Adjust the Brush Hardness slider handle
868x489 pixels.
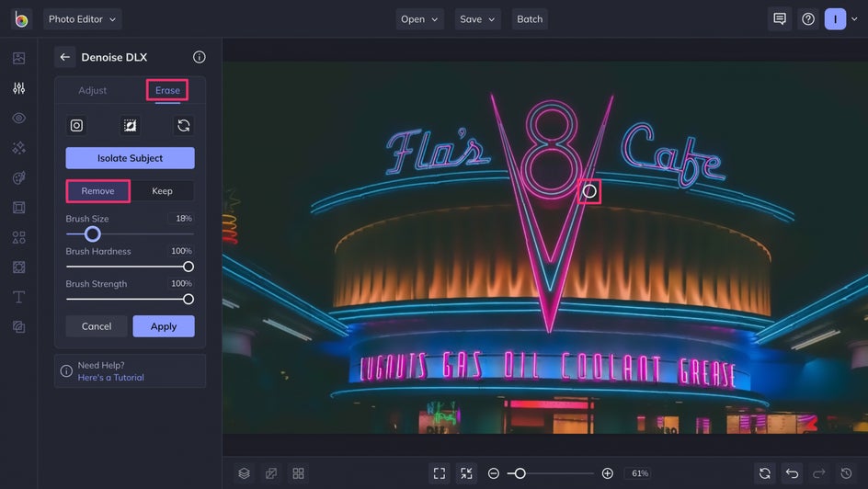pyautogui.click(x=188, y=267)
